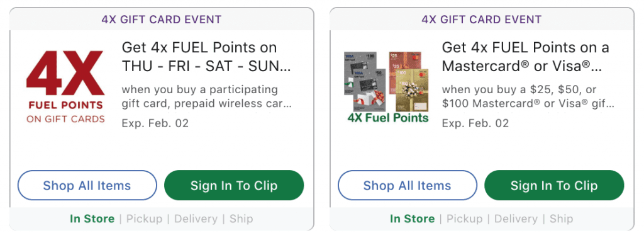Screen dimensions: 644x233
Task: Click the red 4X Fuel Points logo
Action: point(65,87)
